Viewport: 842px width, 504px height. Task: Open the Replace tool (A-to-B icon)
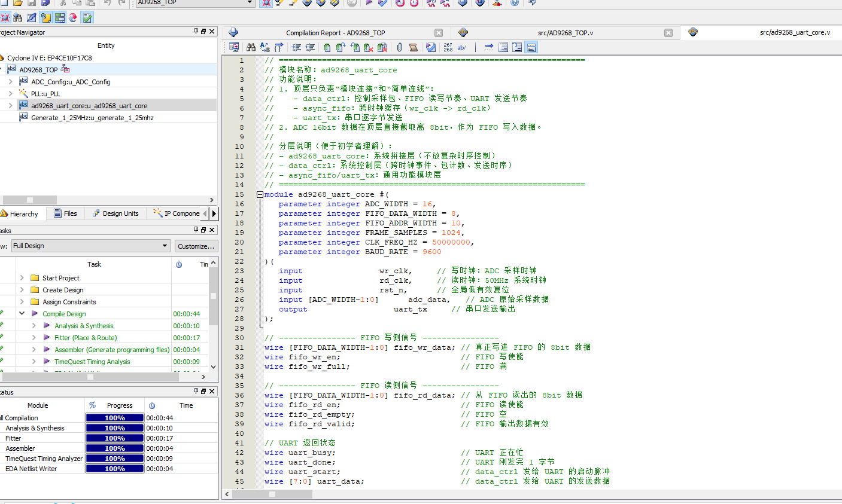pyautogui.click(x=265, y=47)
